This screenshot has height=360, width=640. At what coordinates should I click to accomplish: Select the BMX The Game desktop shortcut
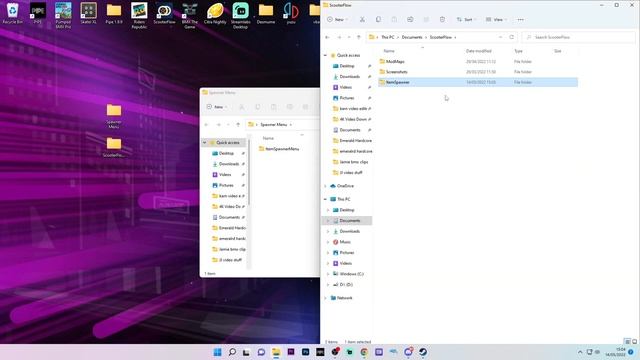pos(190,16)
